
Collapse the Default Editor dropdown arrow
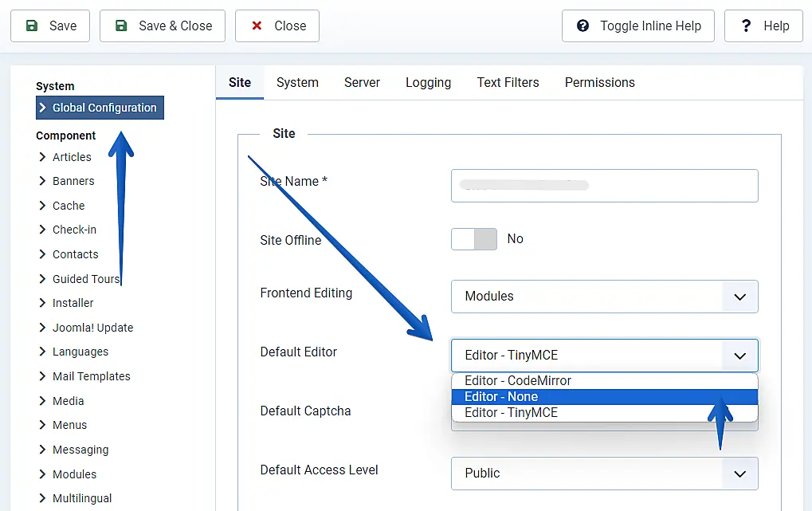[739, 356]
